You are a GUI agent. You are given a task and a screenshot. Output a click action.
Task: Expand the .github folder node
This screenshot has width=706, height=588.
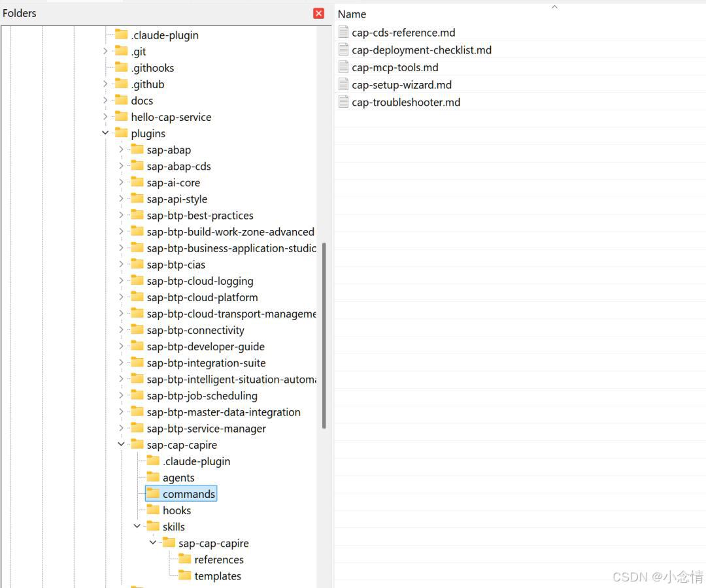pos(105,84)
